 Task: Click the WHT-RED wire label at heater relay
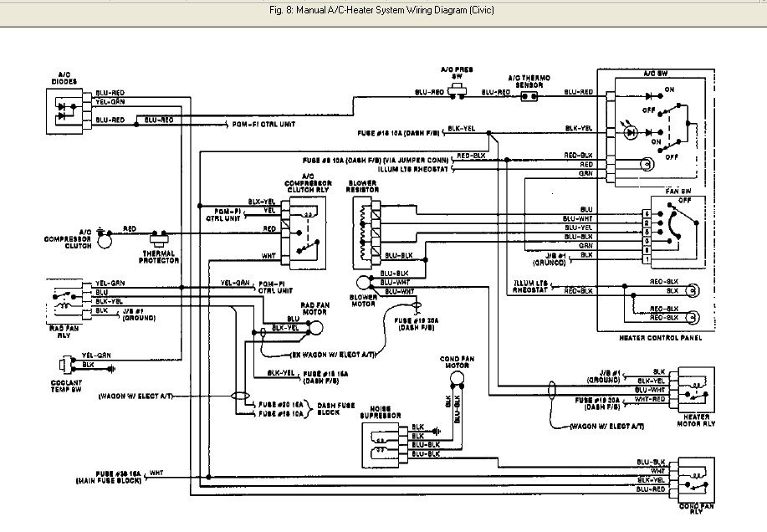650,399
